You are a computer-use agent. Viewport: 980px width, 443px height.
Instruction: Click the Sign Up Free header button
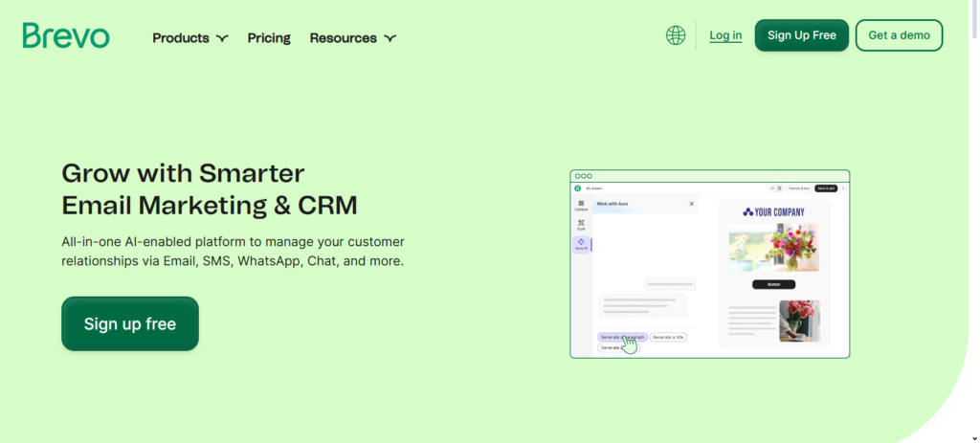[x=802, y=35]
